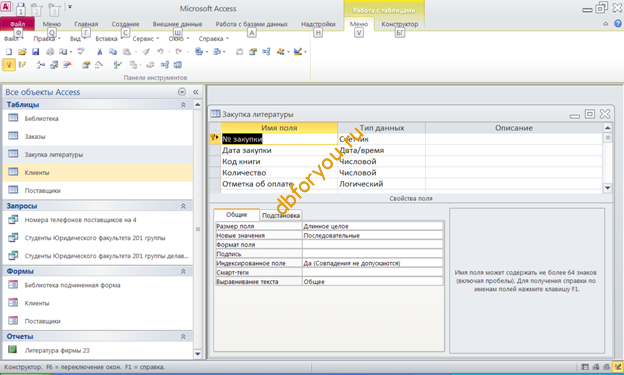Click the Test Validation Rules checkmark icon
This screenshot has width=624, height=375.
point(117,65)
